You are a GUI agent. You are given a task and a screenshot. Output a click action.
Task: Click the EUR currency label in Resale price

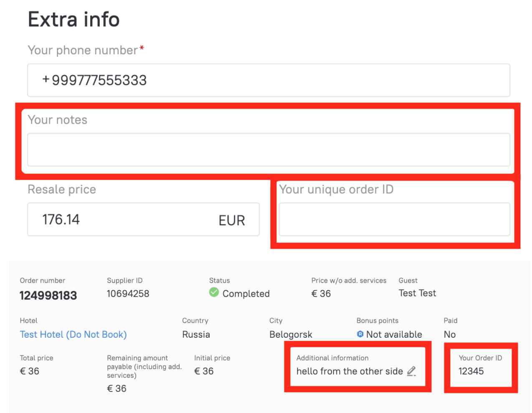click(x=232, y=220)
